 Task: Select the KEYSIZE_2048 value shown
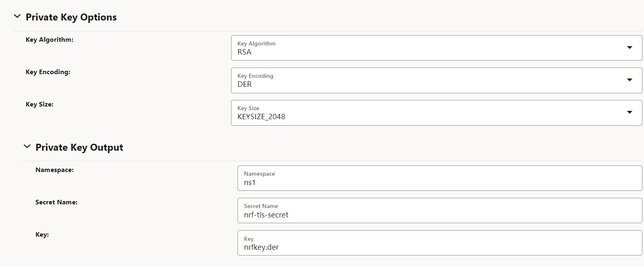(x=261, y=117)
